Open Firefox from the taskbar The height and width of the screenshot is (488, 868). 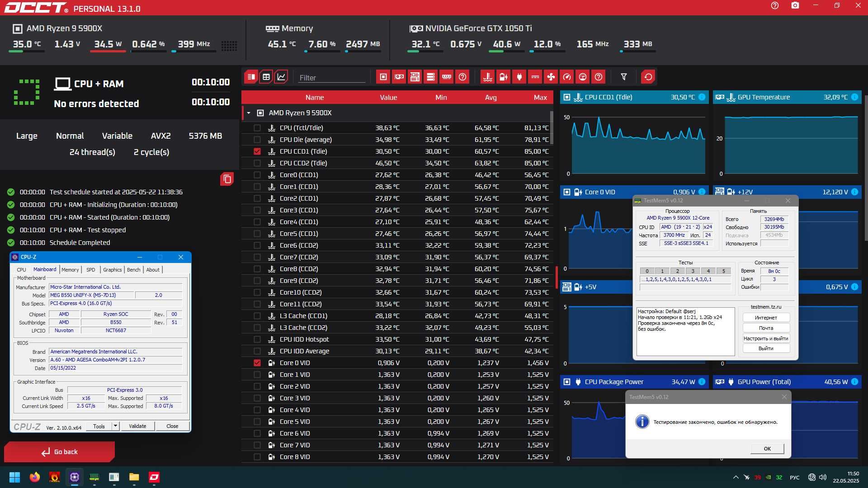point(35,477)
